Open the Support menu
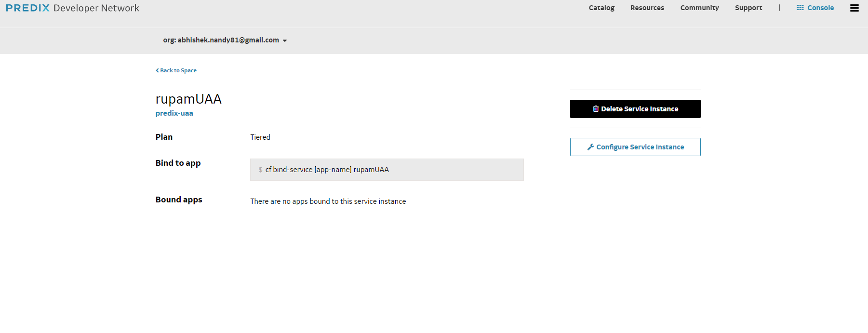Viewport: 868px width, 333px height. pyautogui.click(x=748, y=8)
